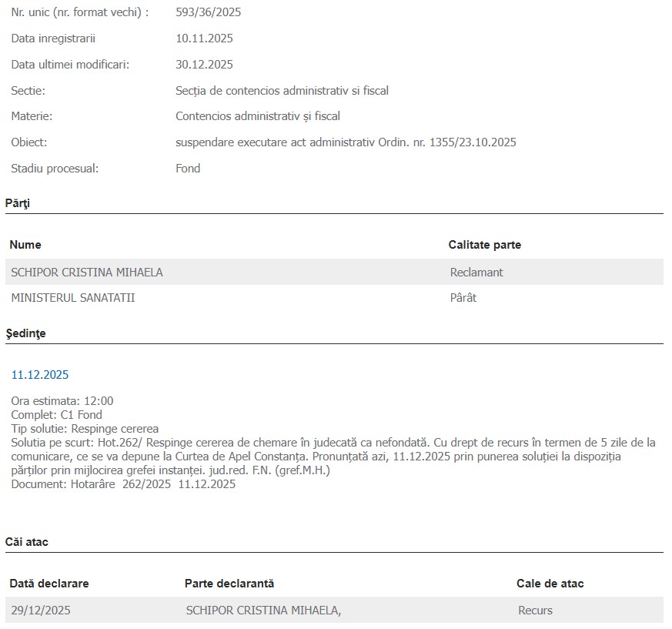Select declarant SCHIPOR CRISTINA MIHAELA, in Căi atac
The height and width of the screenshot is (629, 672).
pos(263,610)
